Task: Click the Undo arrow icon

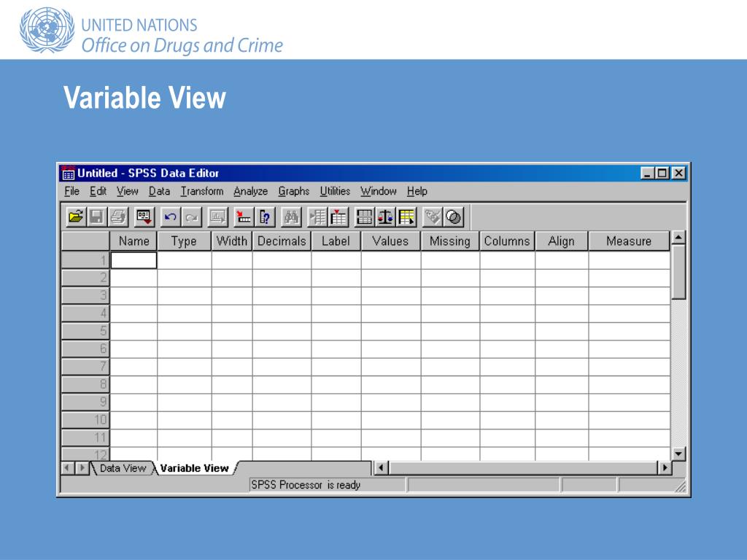Action: pyautogui.click(x=170, y=217)
